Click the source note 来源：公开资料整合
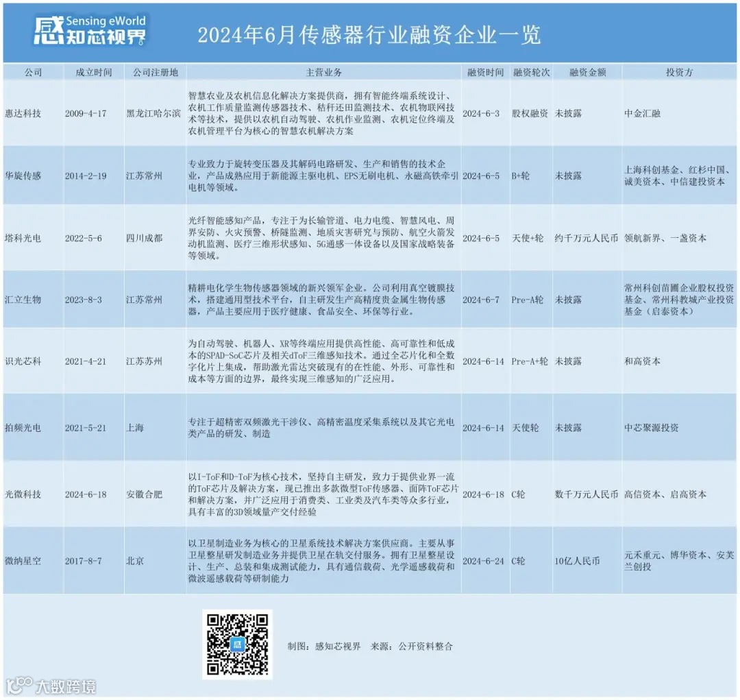Image resolution: width=740 pixels, height=700 pixels. pyautogui.click(x=412, y=646)
